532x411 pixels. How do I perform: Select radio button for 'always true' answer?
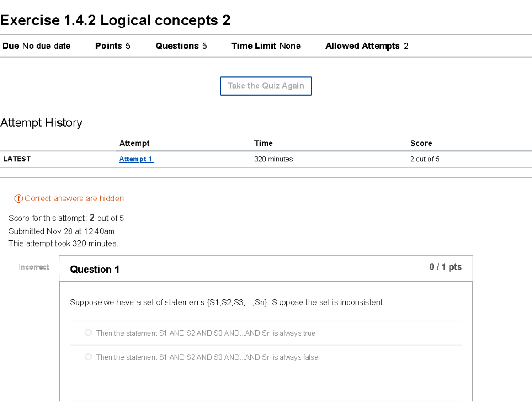88,332
